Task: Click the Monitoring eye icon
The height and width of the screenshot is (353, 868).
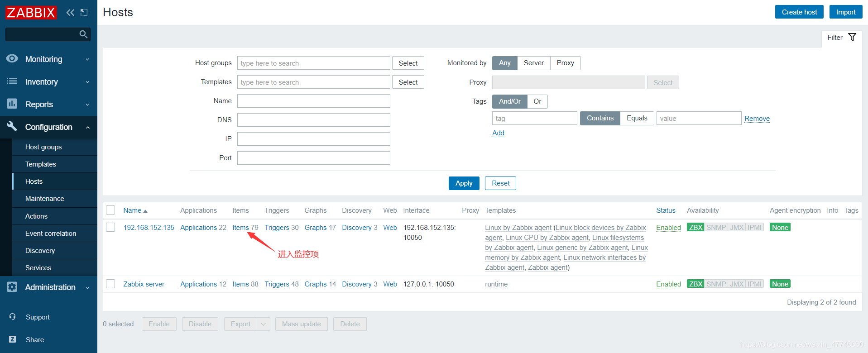Action: coord(12,59)
